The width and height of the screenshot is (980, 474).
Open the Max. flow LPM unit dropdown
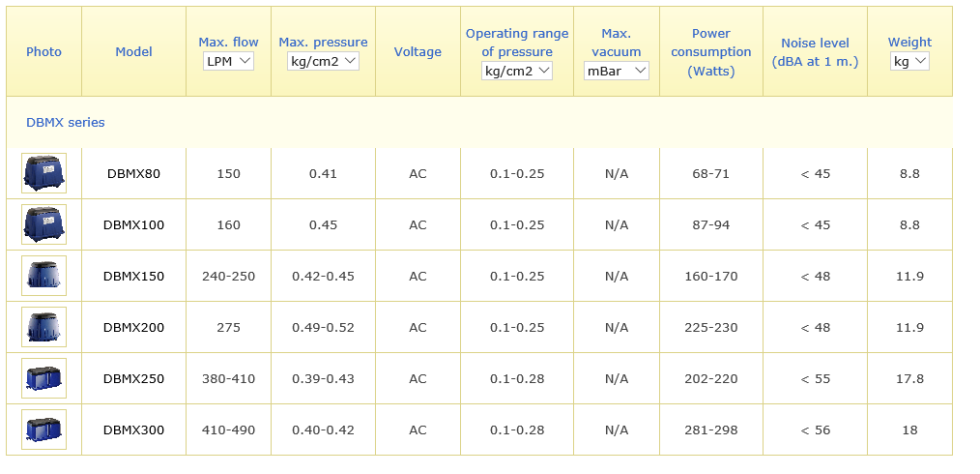(x=228, y=61)
